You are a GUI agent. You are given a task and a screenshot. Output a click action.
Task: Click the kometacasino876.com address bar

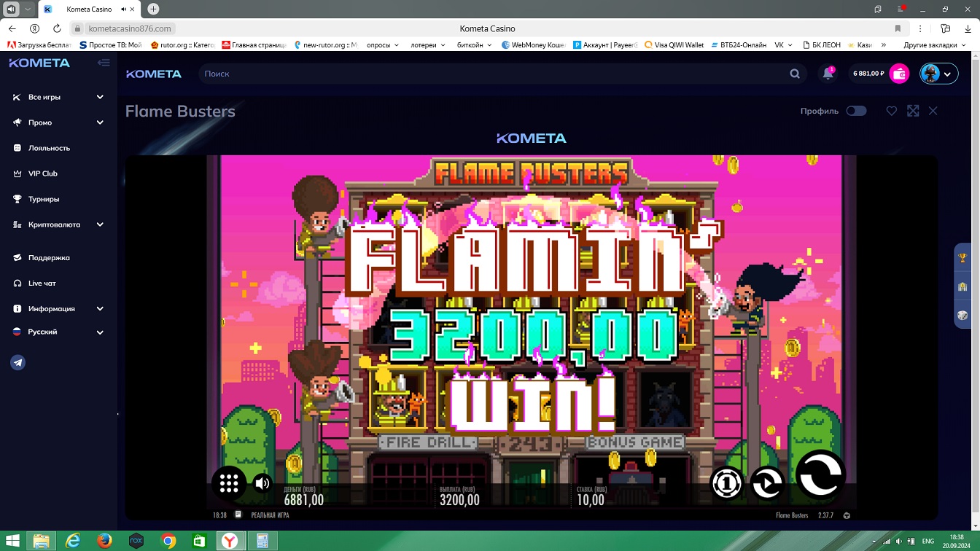tap(130, 28)
